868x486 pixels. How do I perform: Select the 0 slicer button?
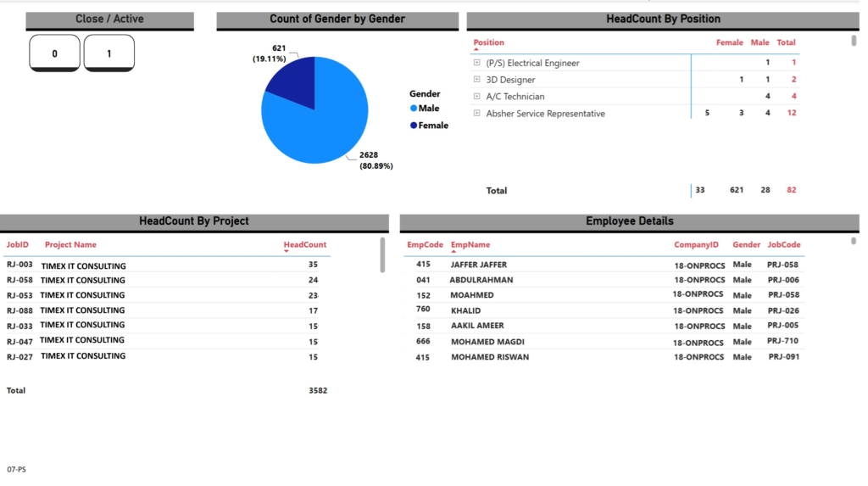click(x=54, y=53)
